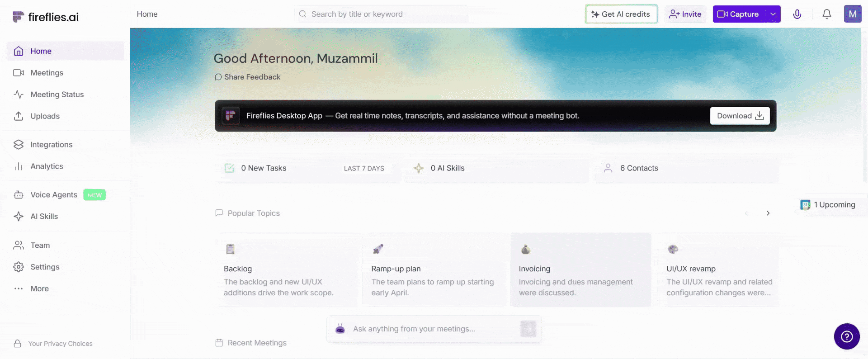868x359 pixels.
Task: Click the Download desktop app button
Action: pos(740,116)
